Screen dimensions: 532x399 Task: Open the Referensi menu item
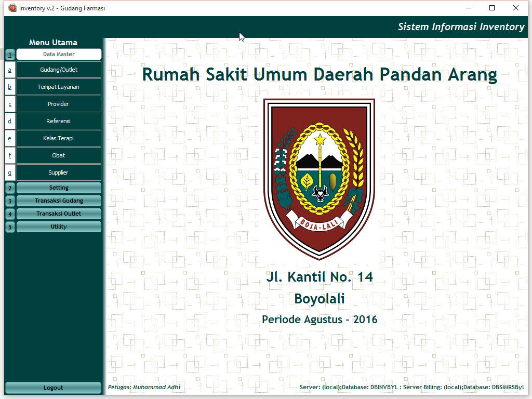pyautogui.click(x=59, y=121)
